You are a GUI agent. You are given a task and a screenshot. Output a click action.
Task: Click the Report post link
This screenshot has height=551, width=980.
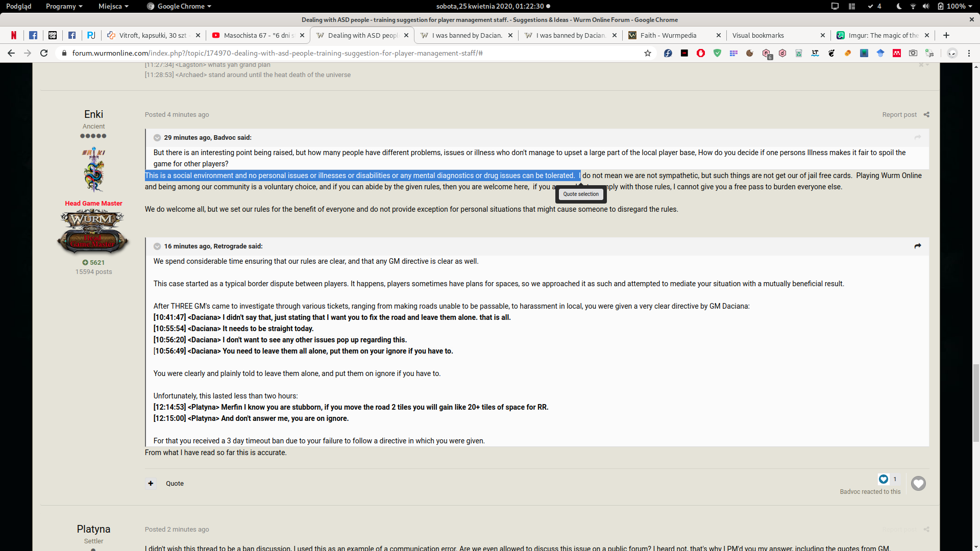click(x=899, y=115)
